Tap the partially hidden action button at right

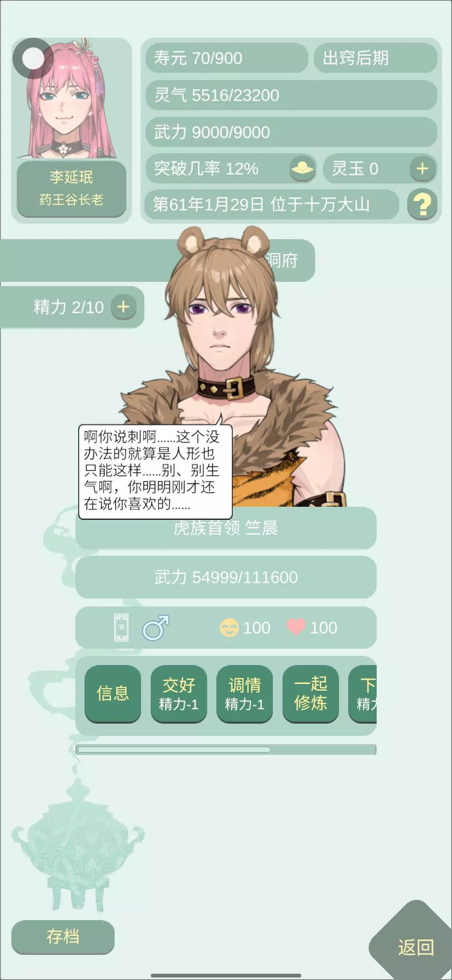[x=363, y=694]
